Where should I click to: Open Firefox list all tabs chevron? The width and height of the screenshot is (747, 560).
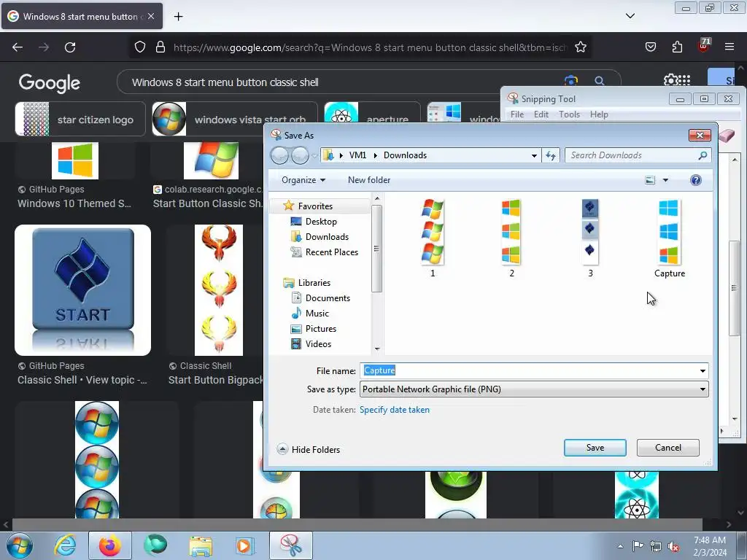(630, 16)
